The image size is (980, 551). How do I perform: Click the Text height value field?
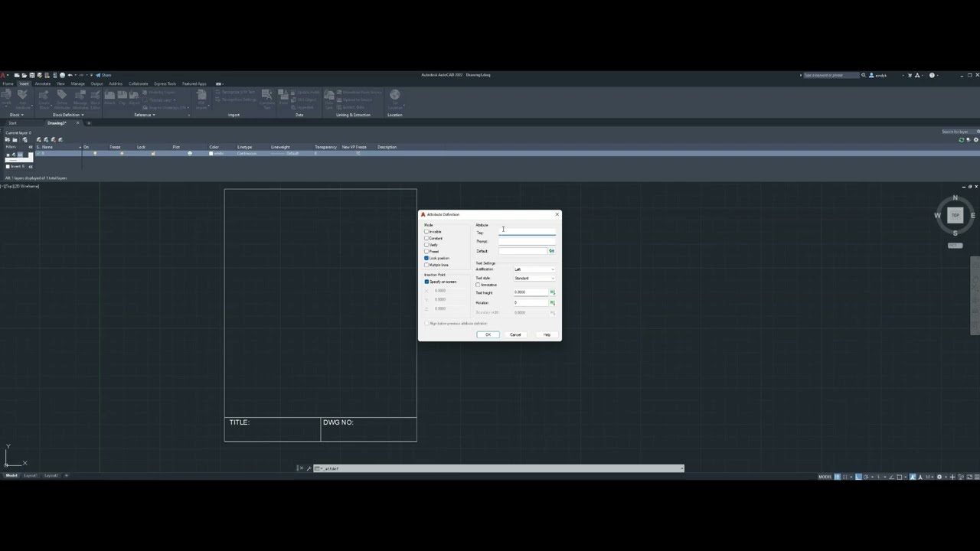[x=531, y=292]
